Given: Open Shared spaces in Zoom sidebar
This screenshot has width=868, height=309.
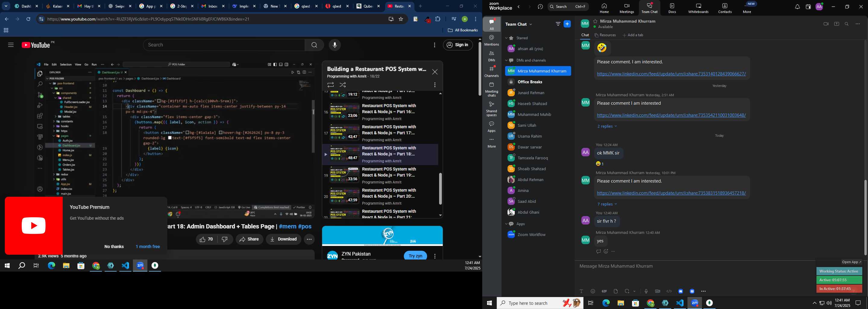Looking at the screenshot, I should coord(492,109).
